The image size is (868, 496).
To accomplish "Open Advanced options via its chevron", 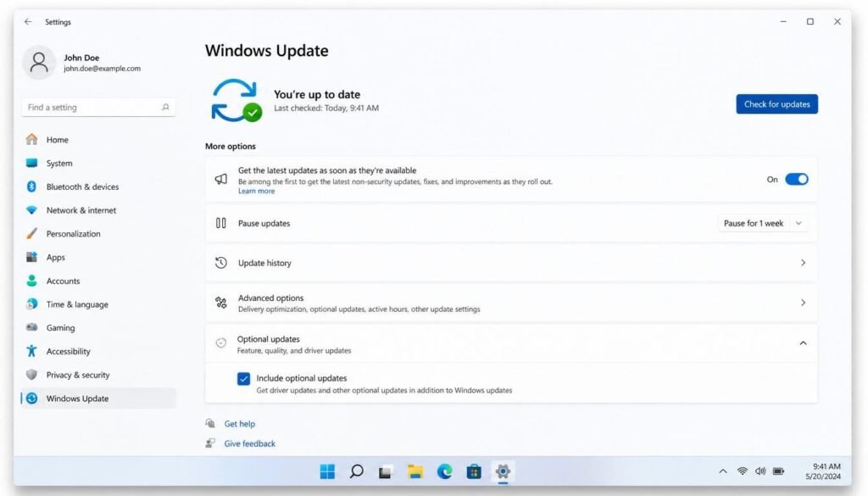I will coord(803,302).
